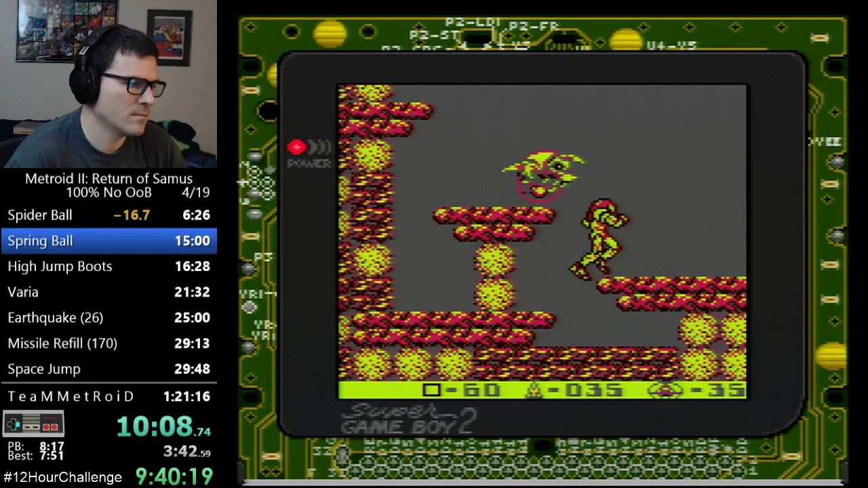
Task: Click the TeaMMetRoiD final split row
Action: click(x=108, y=396)
